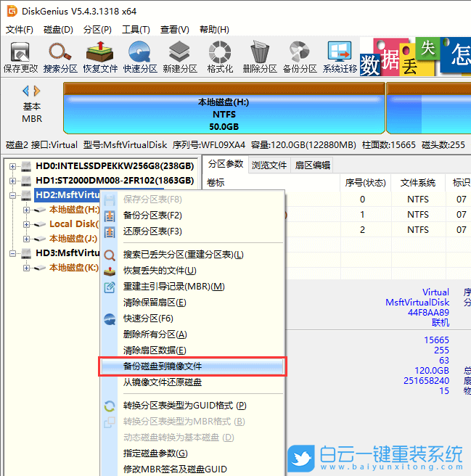The width and height of the screenshot is (471, 476).
Task: Click the DiskGenius app logo icon
Action: tap(12, 11)
